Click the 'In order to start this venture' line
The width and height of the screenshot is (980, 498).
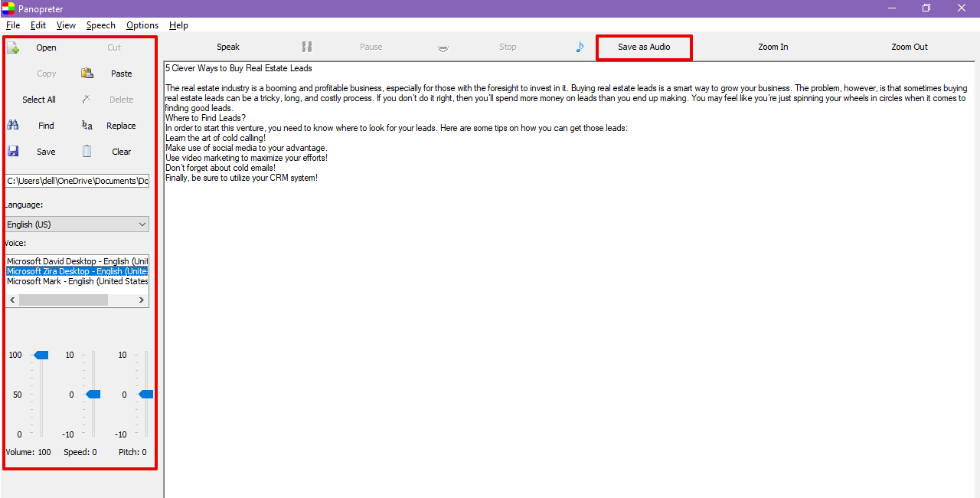tap(397, 128)
